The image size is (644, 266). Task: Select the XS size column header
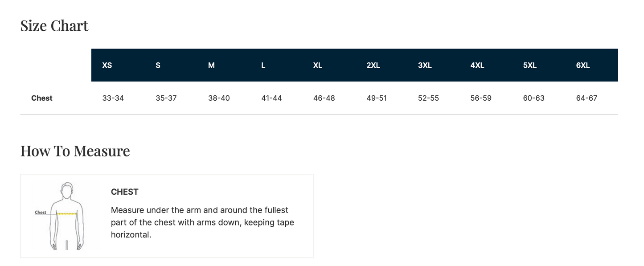[x=107, y=65]
